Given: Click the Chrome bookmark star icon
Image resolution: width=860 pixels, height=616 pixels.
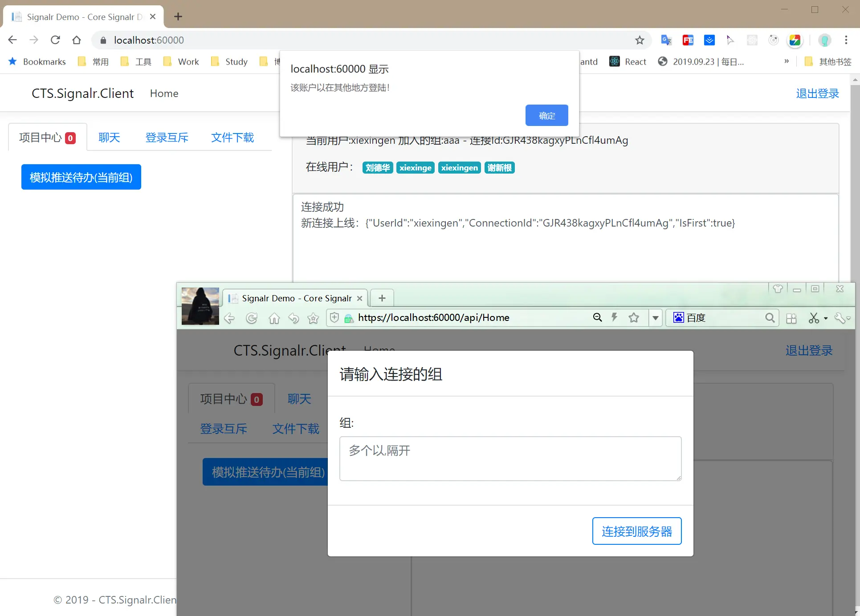Looking at the screenshot, I should (640, 41).
